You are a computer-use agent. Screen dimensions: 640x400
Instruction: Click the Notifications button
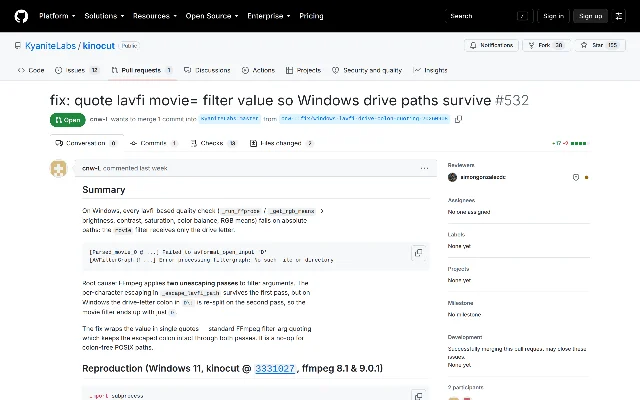coord(491,45)
